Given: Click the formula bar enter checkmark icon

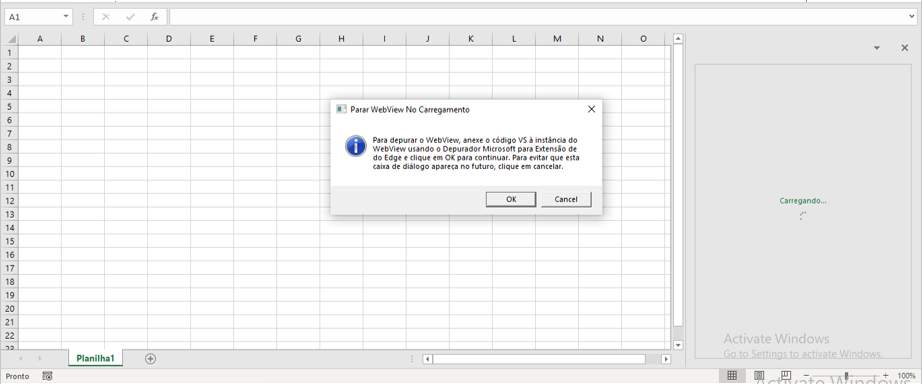Looking at the screenshot, I should [x=130, y=17].
